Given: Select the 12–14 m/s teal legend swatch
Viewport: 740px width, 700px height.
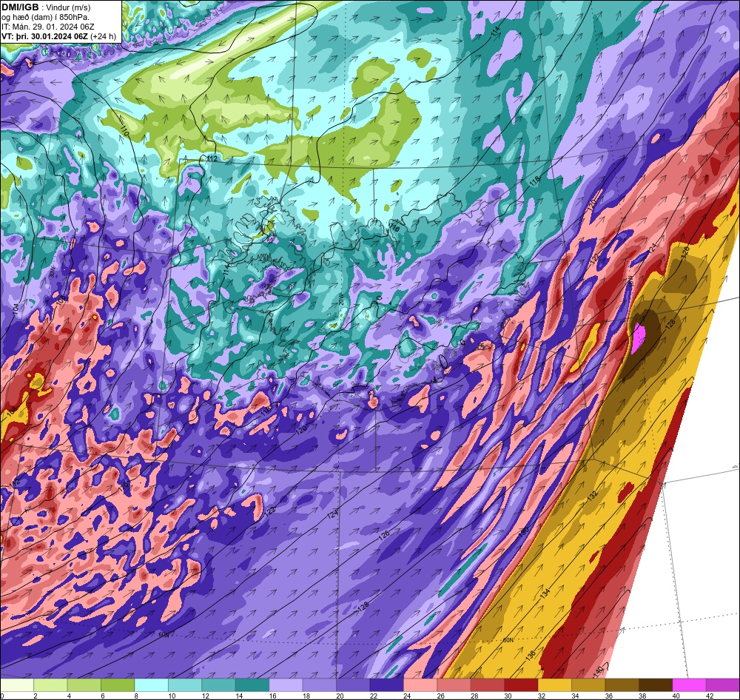Looking at the screenshot, I should pos(218,685).
